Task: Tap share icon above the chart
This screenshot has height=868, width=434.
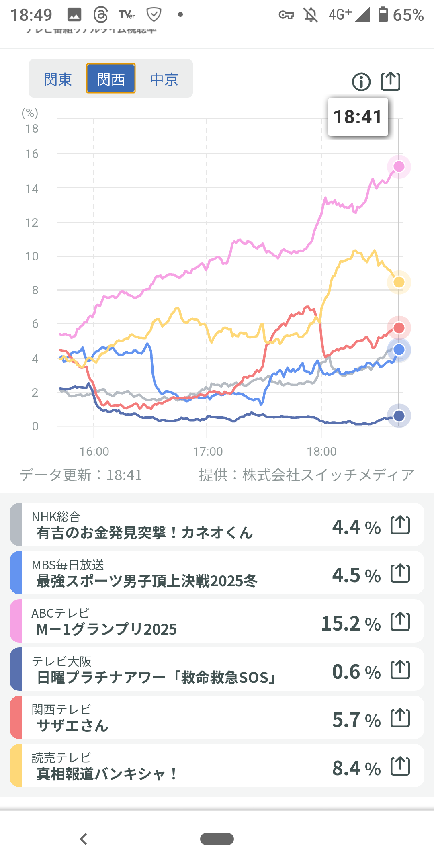Action: click(x=390, y=81)
